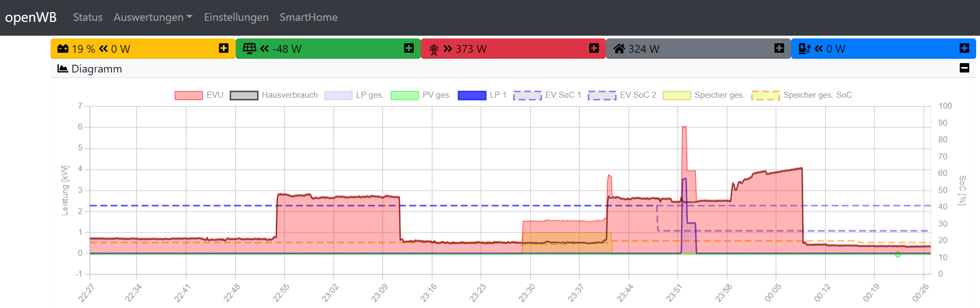Collapse the Diagramm panel

click(x=964, y=68)
